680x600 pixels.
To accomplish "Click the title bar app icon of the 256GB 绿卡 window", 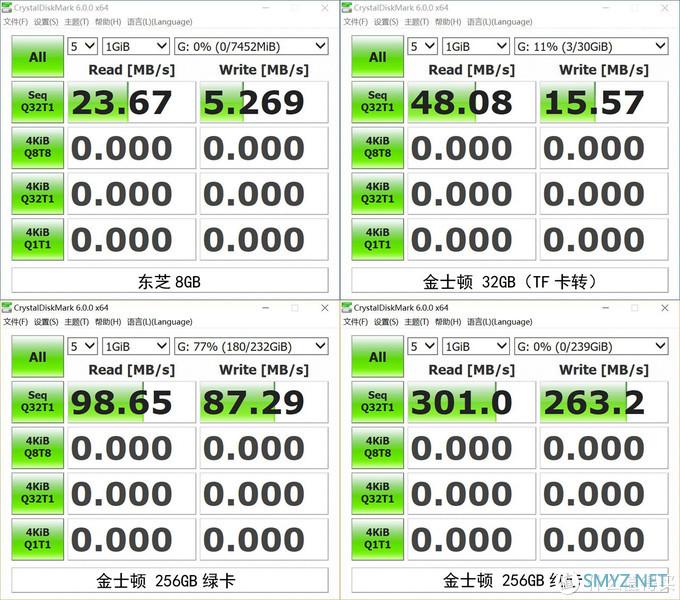I will (7, 307).
